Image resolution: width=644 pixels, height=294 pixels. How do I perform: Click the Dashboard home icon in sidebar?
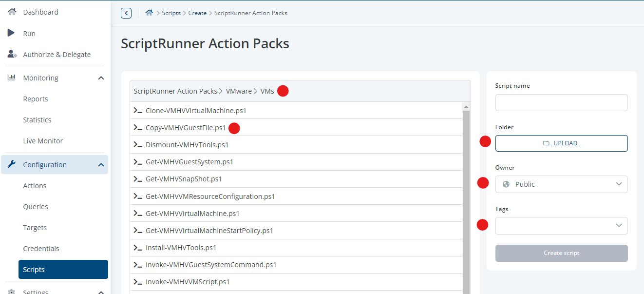[12, 12]
